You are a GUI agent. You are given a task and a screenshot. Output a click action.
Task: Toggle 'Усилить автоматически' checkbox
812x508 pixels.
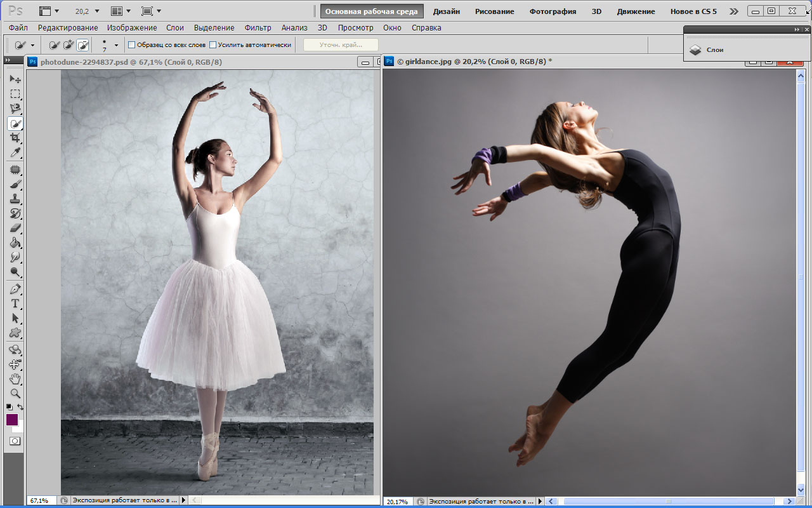click(213, 45)
